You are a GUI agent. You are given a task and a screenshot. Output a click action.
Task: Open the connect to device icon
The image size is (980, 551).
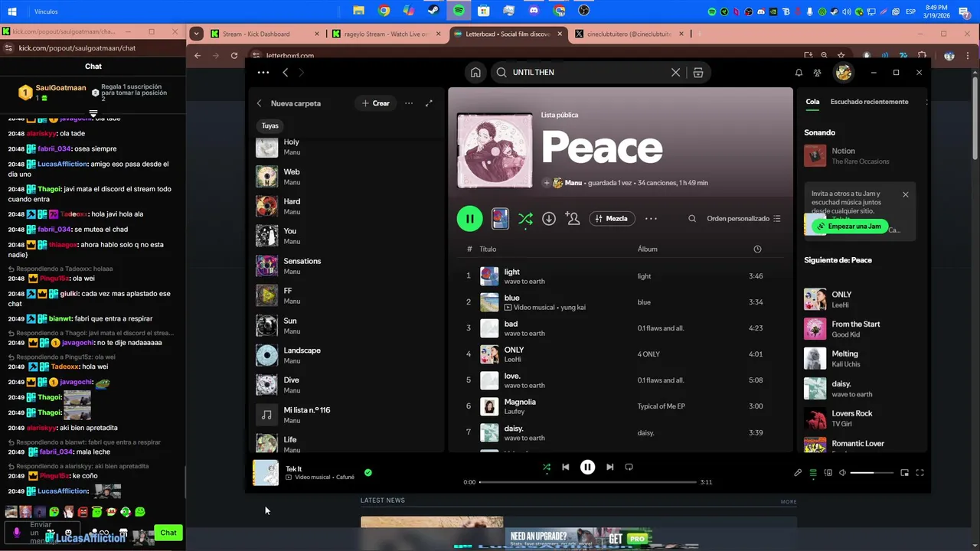[x=828, y=473]
